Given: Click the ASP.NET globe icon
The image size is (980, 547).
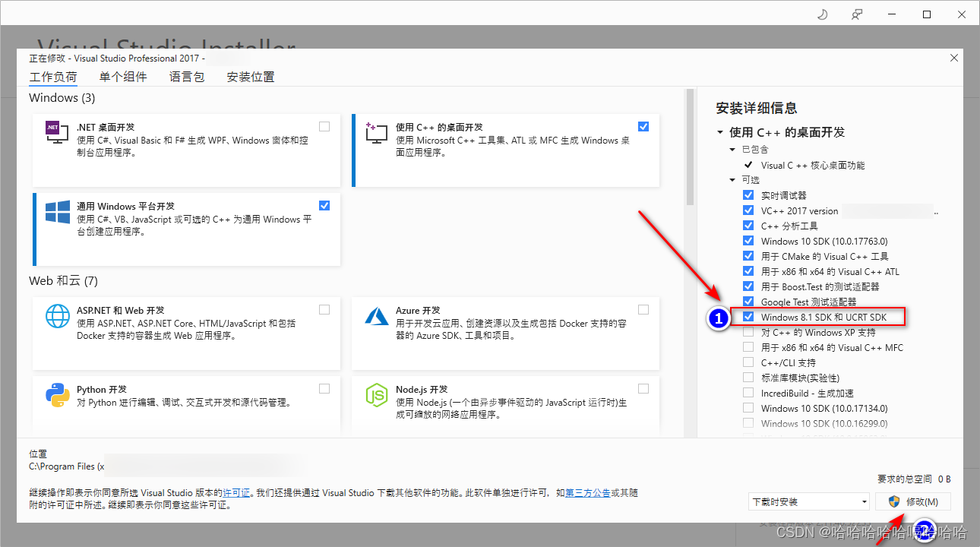Looking at the screenshot, I should [x=58, y=315].
